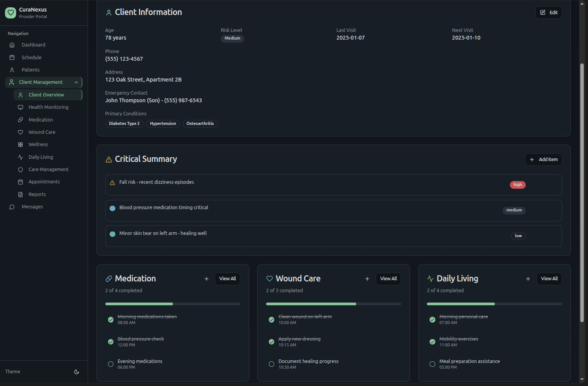Screen dimensions: 588x386
Task: Open the Reports section
Action: (x=37, y=194)
